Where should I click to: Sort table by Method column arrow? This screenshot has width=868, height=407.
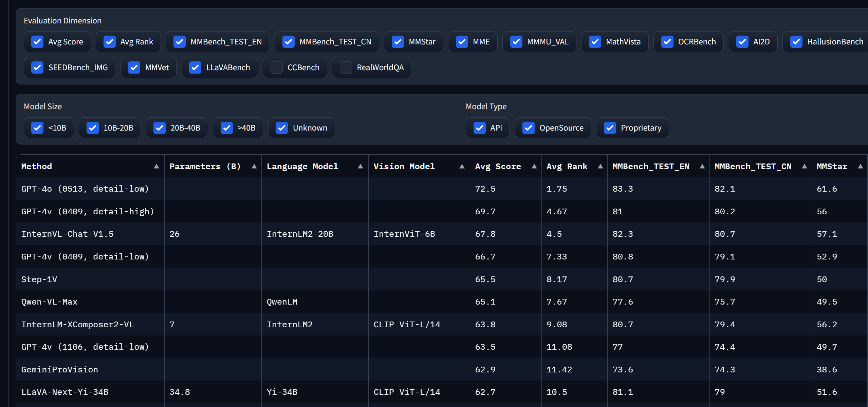156,166
